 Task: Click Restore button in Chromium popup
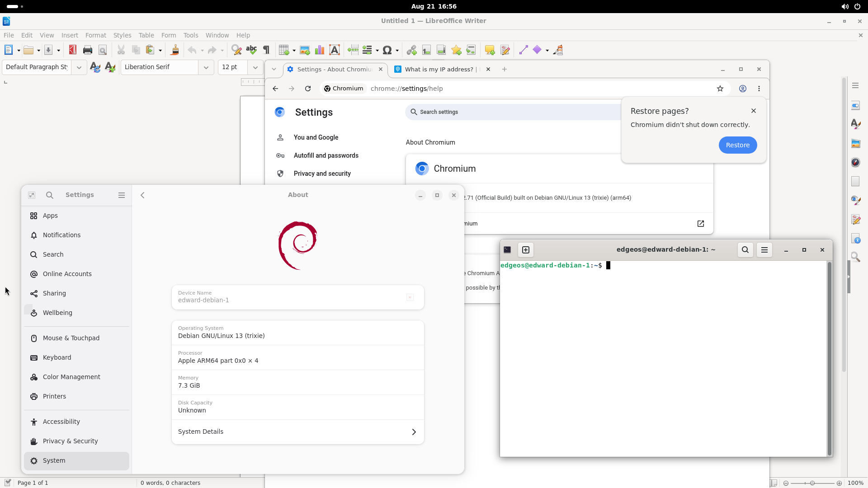pyautogui.click(x=738, y=145)
